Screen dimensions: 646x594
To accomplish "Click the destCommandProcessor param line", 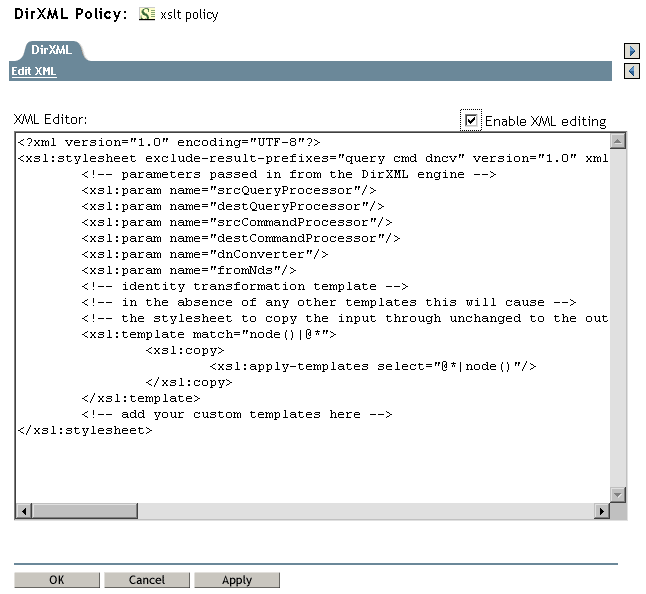I will tap(241, 239).
